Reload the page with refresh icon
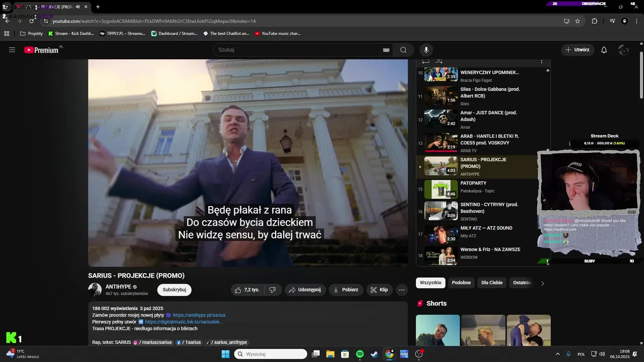The image size is (644, 362). [x=32, y=21]
